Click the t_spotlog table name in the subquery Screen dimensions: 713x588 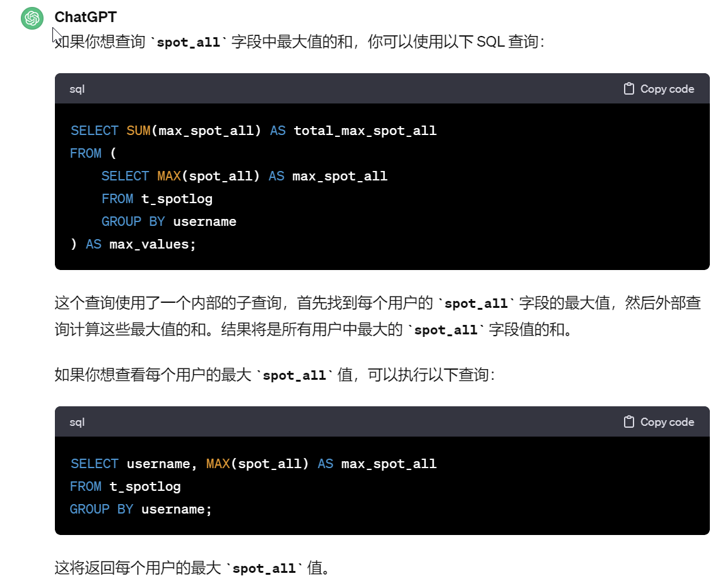coord(177,199)
